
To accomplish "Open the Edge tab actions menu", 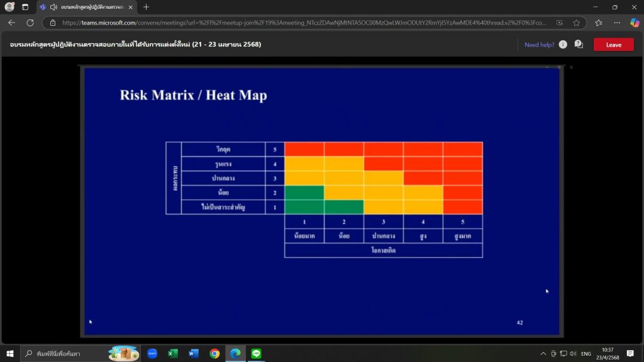I will 25,7.
